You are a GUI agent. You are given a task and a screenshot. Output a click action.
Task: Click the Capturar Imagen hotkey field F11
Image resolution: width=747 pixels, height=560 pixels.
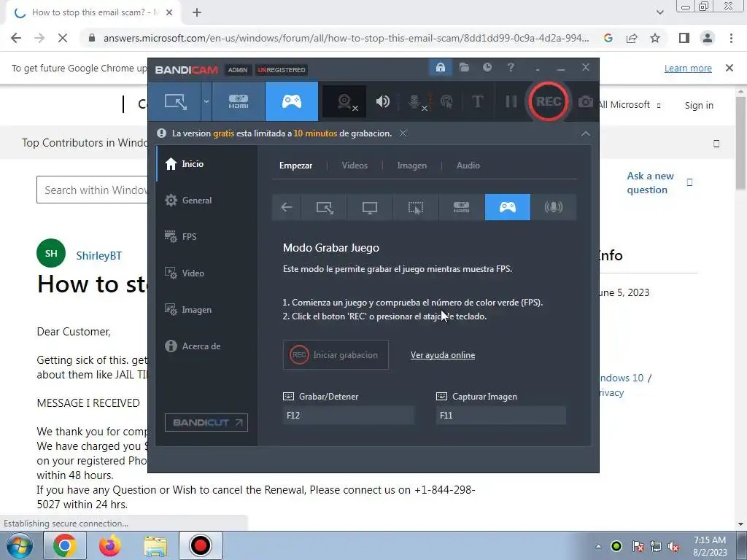tap(501, 415)
